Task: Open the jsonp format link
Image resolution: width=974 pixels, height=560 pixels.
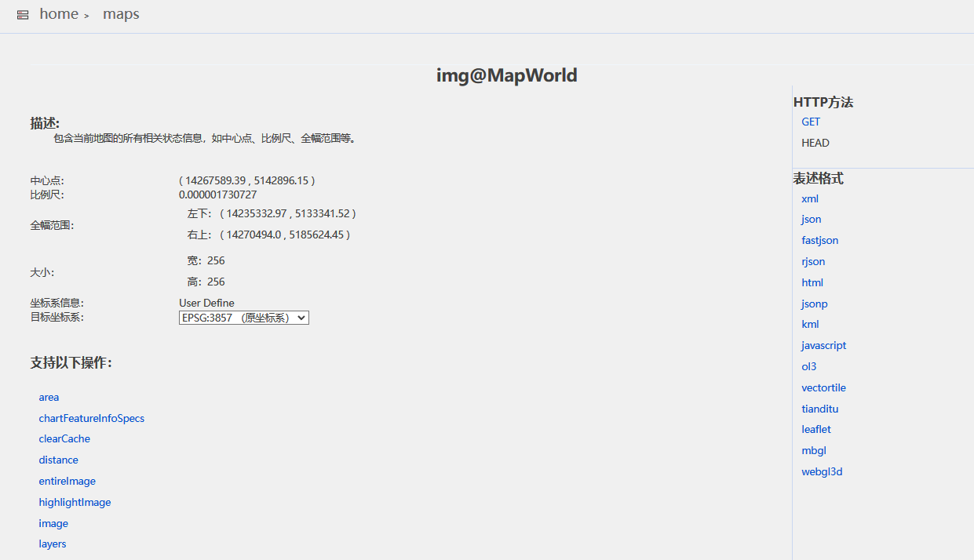Action: 815,304
